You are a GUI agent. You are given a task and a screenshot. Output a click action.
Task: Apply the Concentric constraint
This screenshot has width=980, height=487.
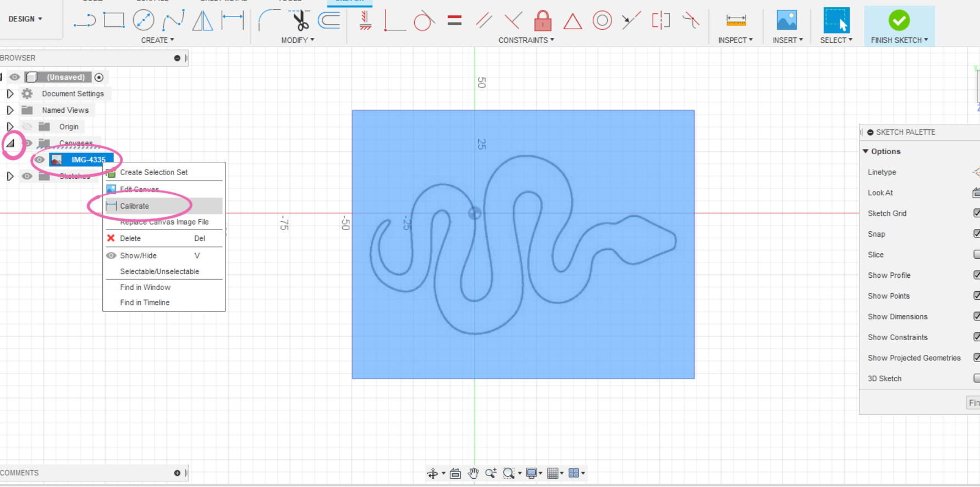[x=602, y=20]
